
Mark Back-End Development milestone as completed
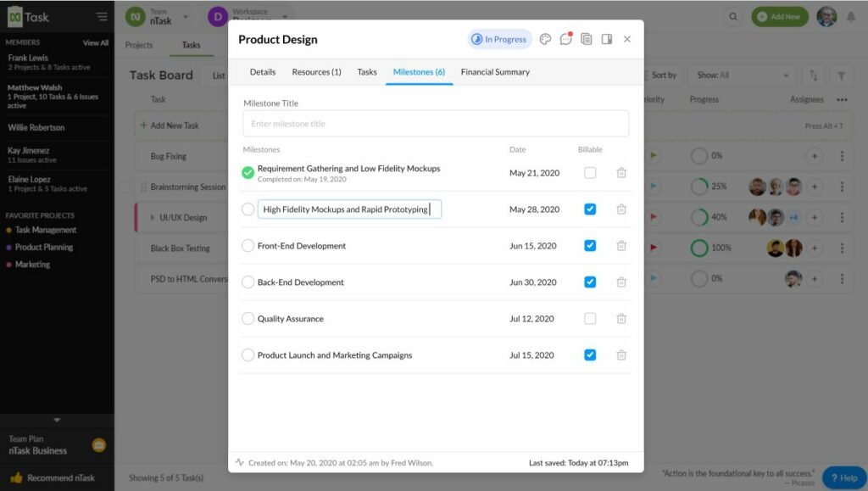tap(248, 282)
